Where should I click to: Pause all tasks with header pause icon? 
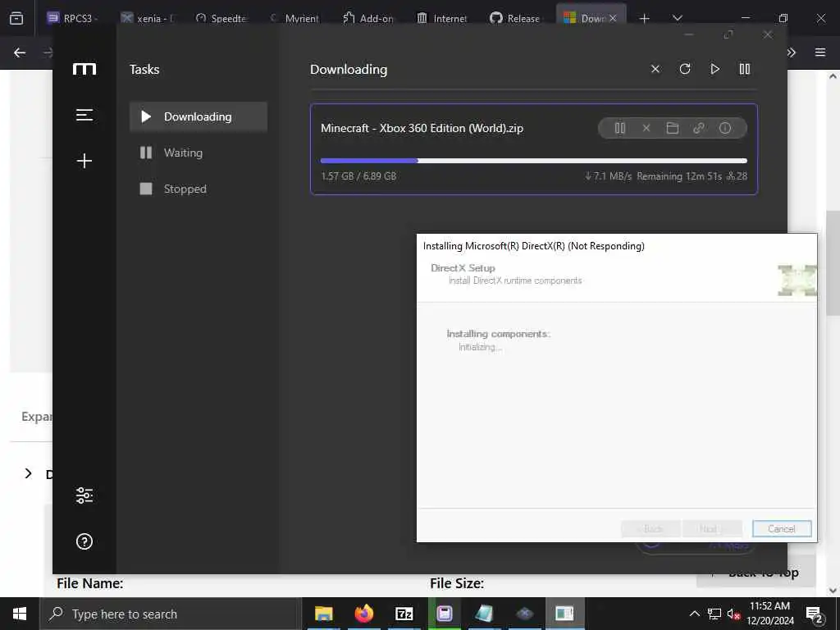coord(745,69)
